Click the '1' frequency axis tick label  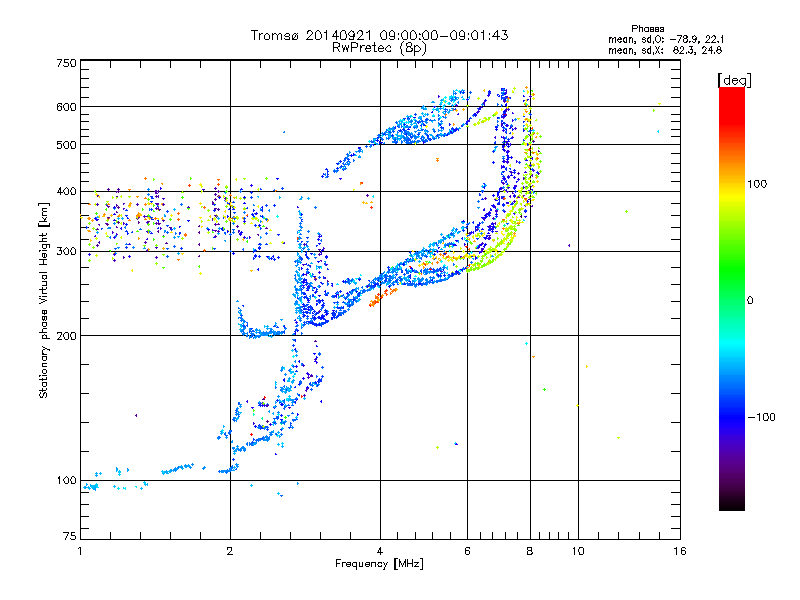tap(80, 551)
